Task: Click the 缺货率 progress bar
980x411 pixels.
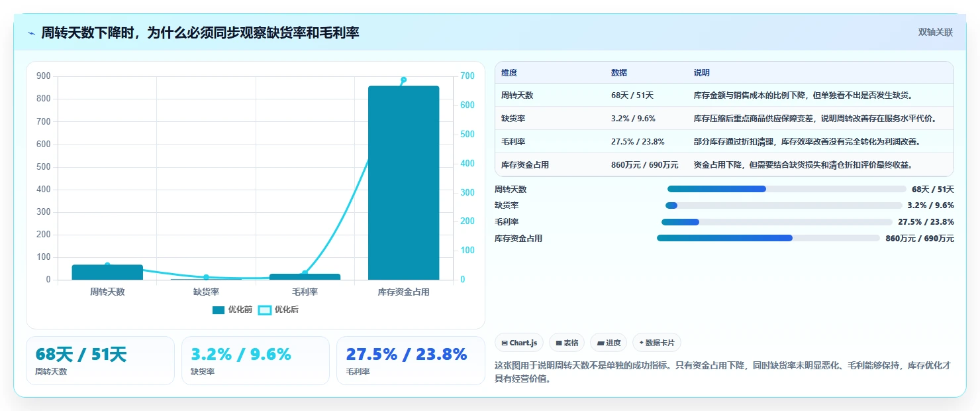Action: click(783, 206)
